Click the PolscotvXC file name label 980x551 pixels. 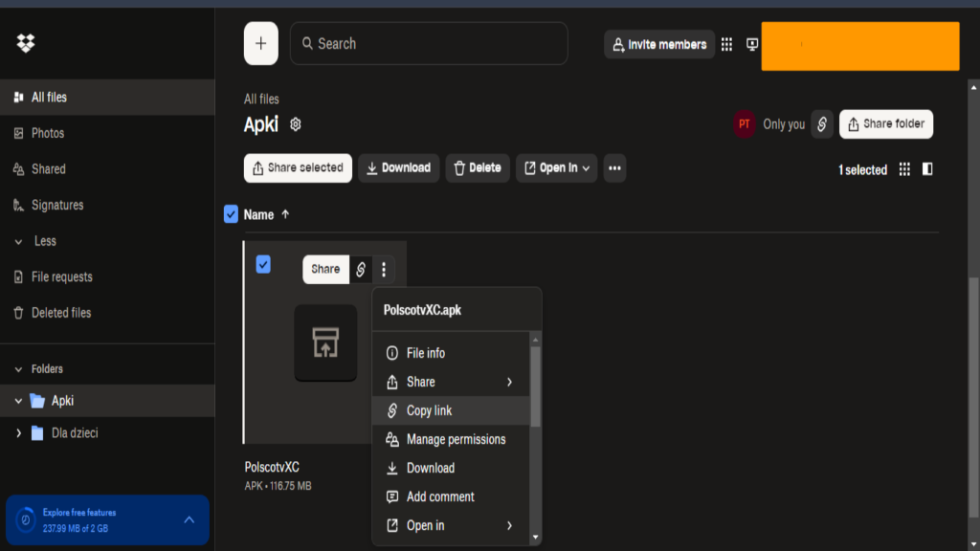coord(272,467)
